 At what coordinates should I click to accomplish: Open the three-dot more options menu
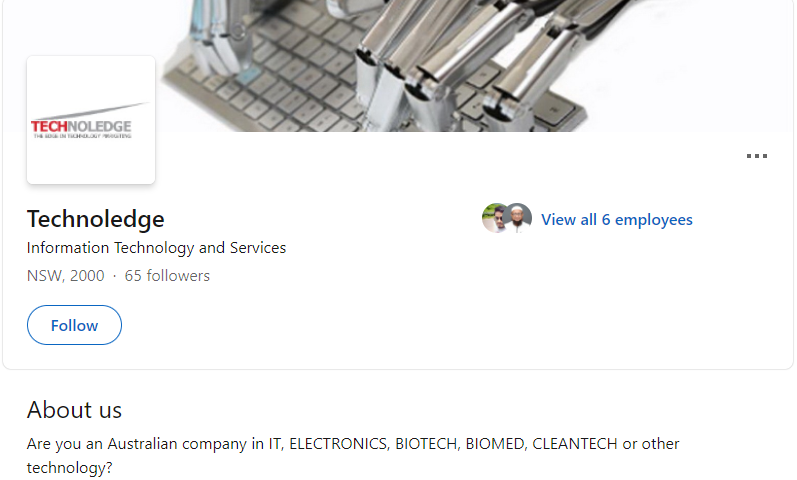(x=756, y=156)
